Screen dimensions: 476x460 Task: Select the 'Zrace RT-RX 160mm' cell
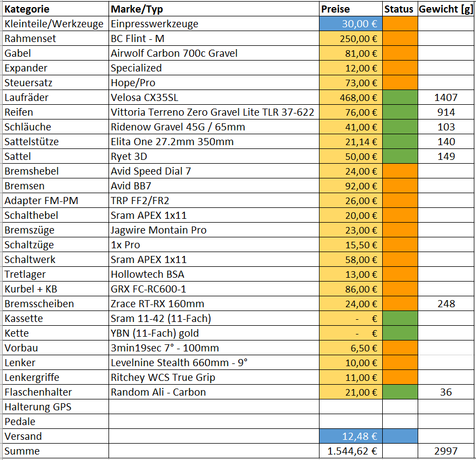pos(214,303)
